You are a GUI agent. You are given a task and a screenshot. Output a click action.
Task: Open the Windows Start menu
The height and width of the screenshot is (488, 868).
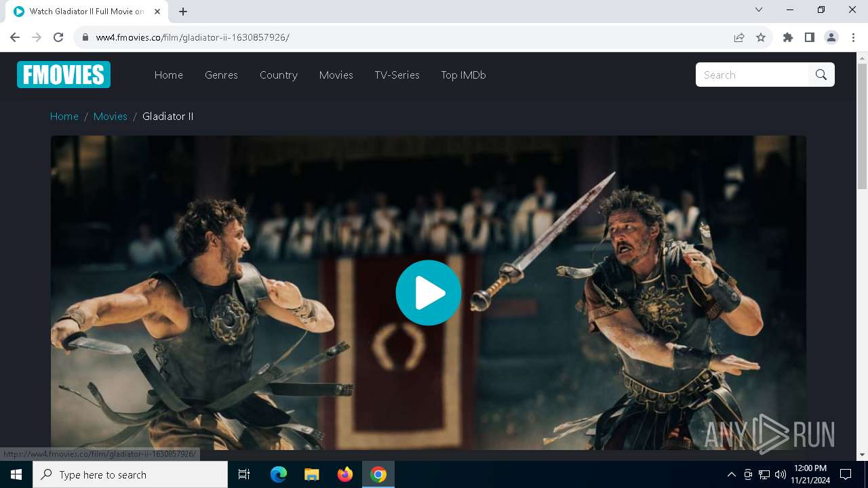click(16, 474)
